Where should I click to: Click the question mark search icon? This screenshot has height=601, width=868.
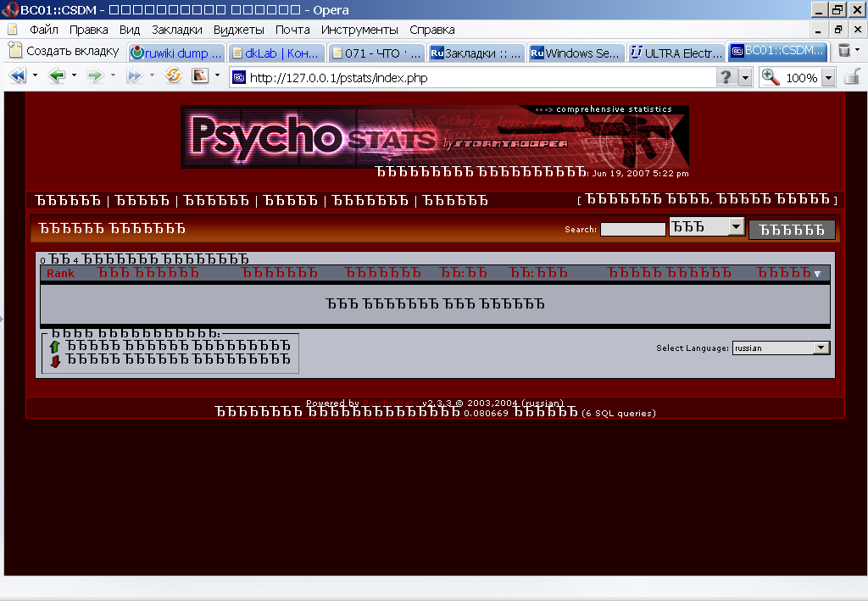point(726,77)
